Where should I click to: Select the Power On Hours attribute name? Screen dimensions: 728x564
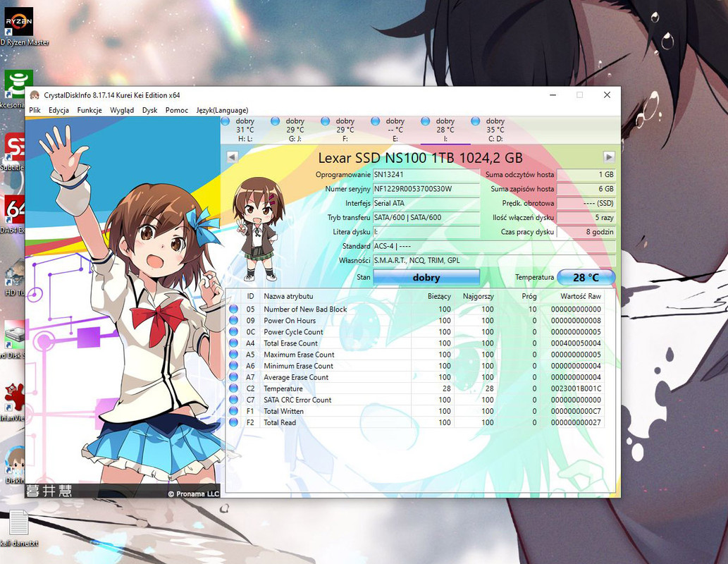(290, 321)
